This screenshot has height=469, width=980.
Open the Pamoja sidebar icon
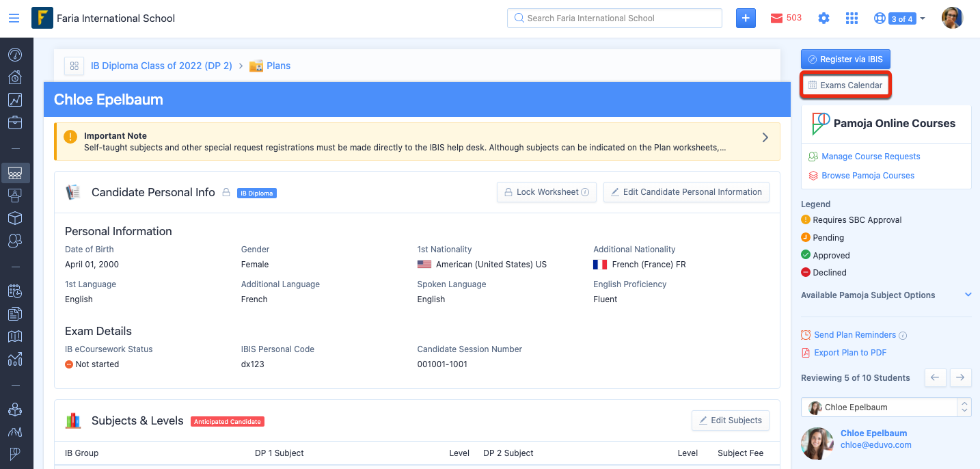coord(15,454)
